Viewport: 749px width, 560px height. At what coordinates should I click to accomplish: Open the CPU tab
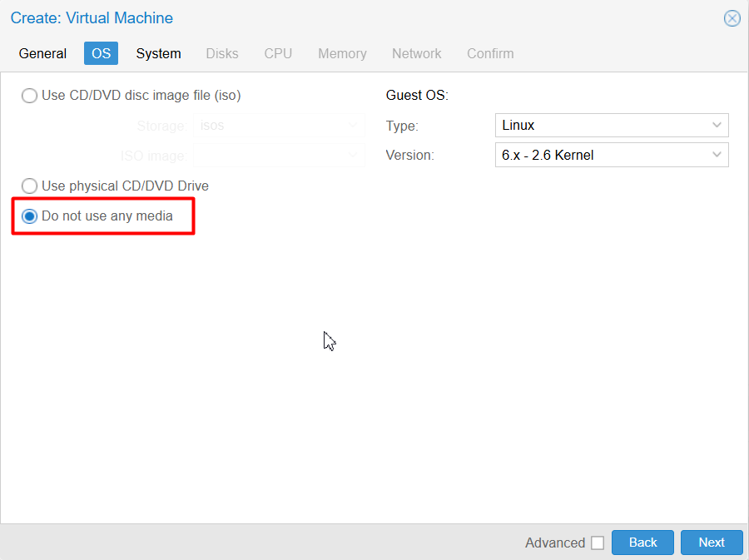point(278,53)
